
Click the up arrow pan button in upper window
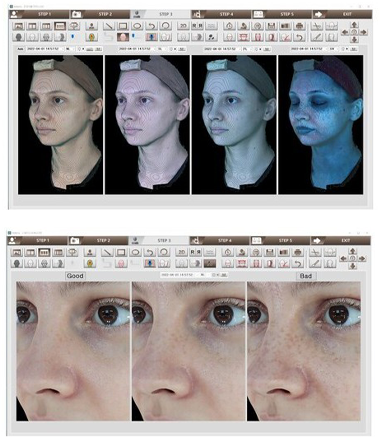pos(354,25)
